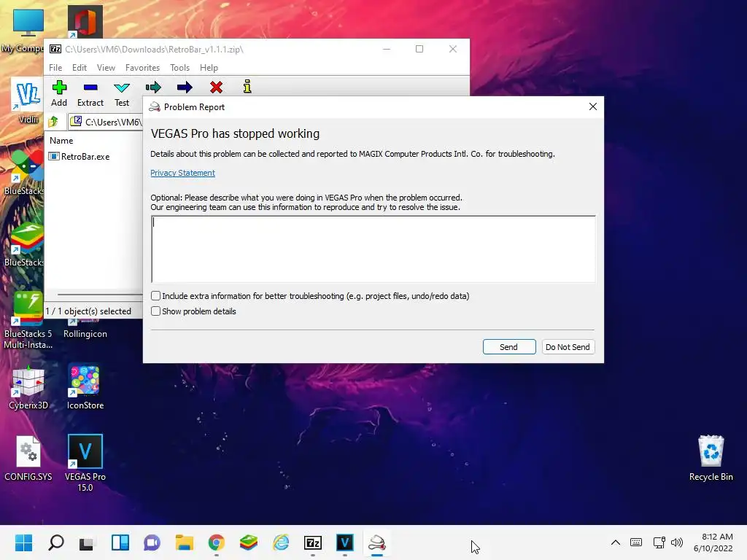Select the VEGAS Pro 15.0 desktop icon

pyautogui.click(x=85, y=463)
